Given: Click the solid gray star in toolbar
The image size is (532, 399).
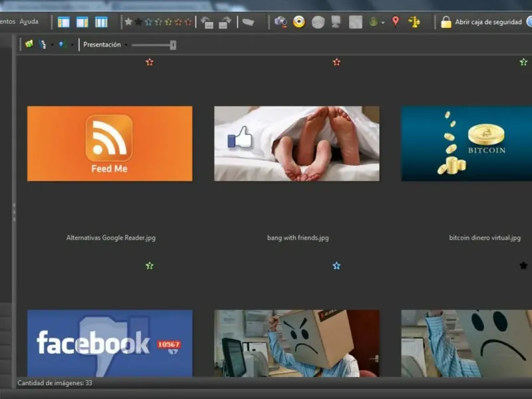Looking at the screenshot, I should tap(128, 22).
